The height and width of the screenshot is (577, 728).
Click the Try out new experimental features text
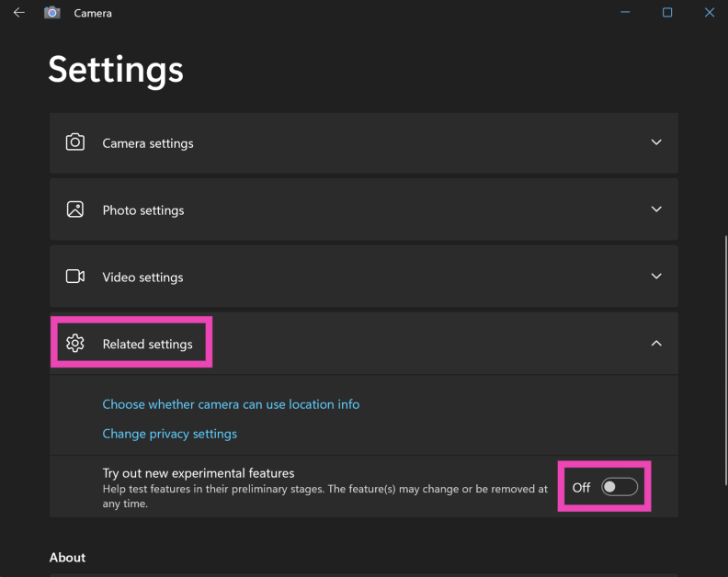(199, 473)
